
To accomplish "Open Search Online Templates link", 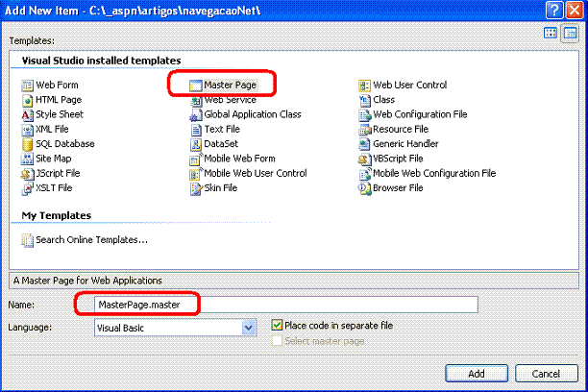I will 91,240.
